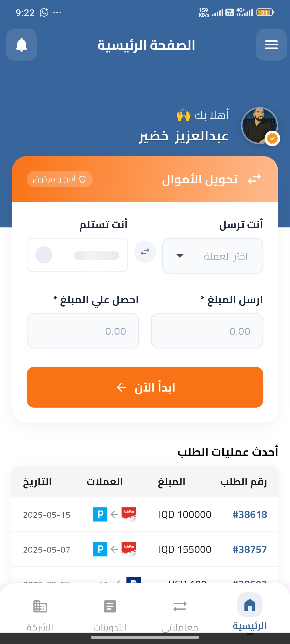
Task: Tap the user profile avatar
Action: [259, 125]
